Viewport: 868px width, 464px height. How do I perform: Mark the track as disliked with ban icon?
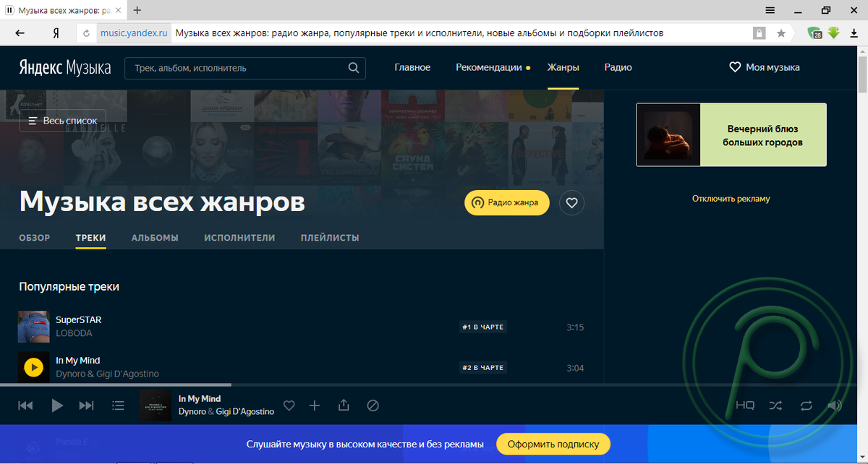coord(373,406)
